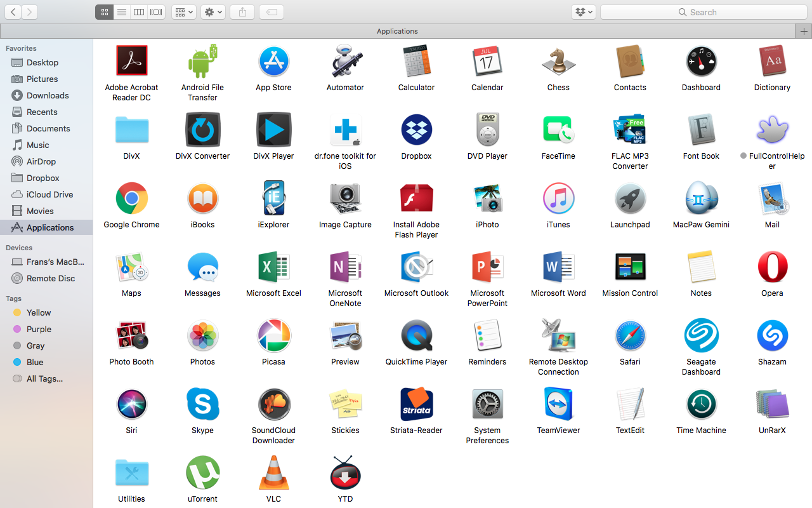The width and height of the screenshot is (812, 508).
Task: Click the Edit Tags toolbar button
Action: tap(272, 12)
